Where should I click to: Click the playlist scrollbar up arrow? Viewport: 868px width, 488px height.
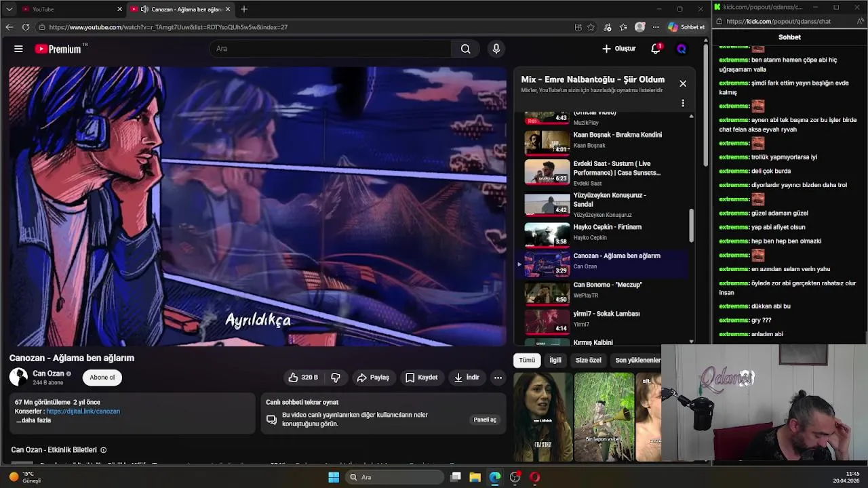point(692,116)
